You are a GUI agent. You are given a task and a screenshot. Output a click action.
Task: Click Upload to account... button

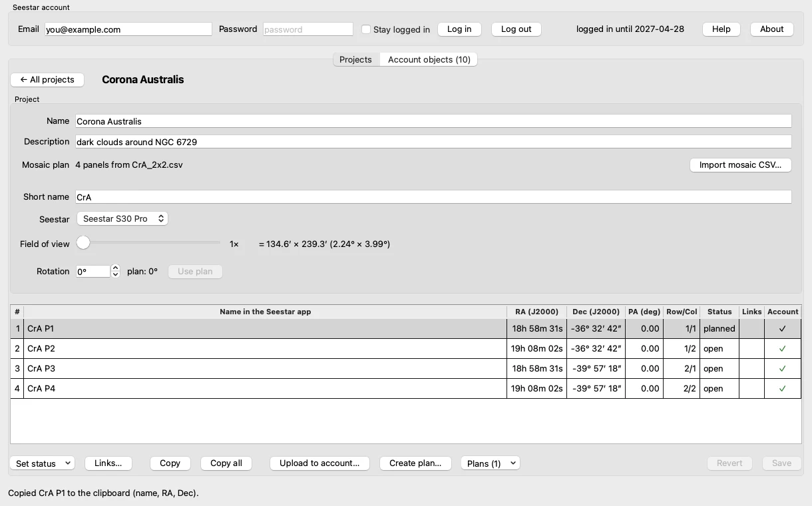coord(319,463)
